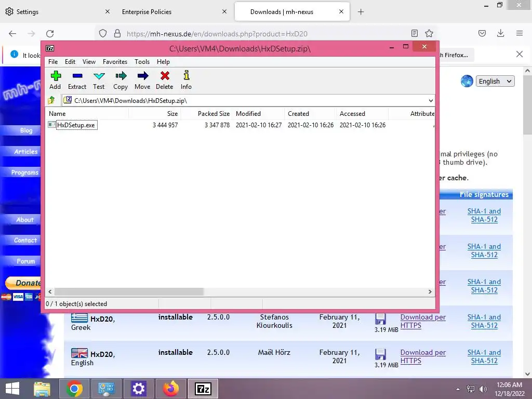532x399 pixels.
Task: Reload the Firefox page
Action: (x=50, y=34)
